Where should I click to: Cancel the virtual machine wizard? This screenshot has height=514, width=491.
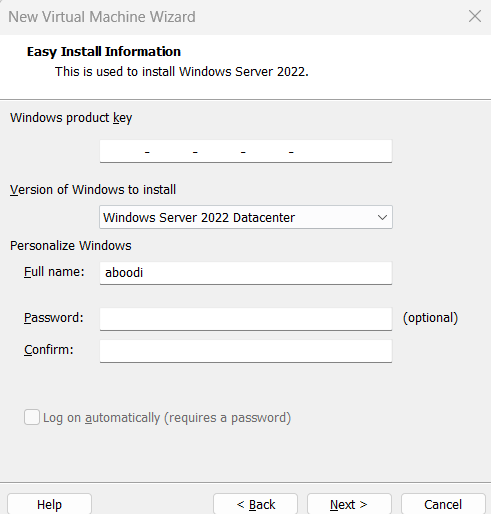(443, 504)
